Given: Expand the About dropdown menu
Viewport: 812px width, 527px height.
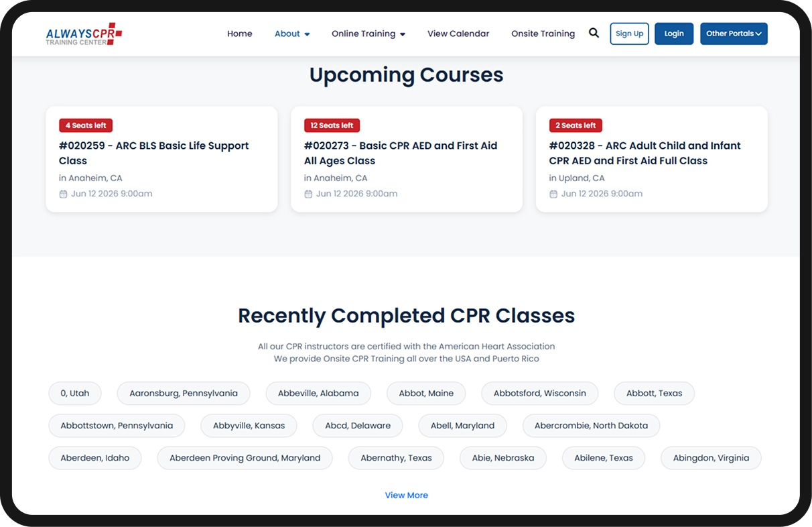Looking at the screenshot, I should [292, 34].
